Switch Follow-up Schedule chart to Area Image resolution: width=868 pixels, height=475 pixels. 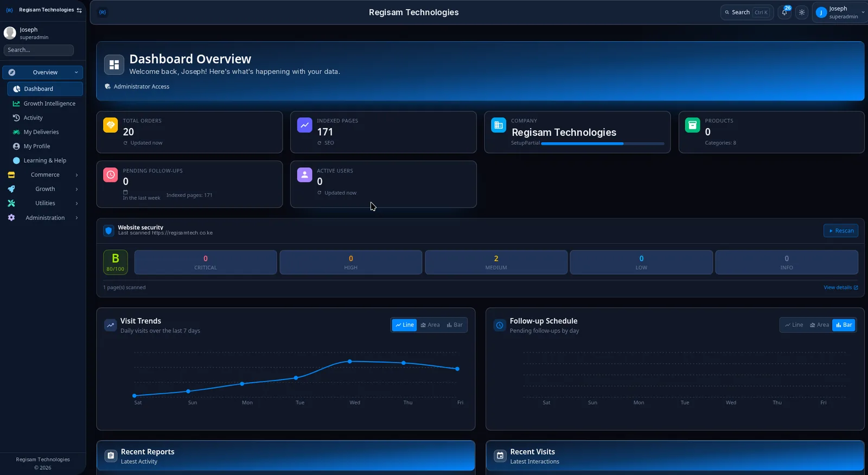[x=819, y=325]
